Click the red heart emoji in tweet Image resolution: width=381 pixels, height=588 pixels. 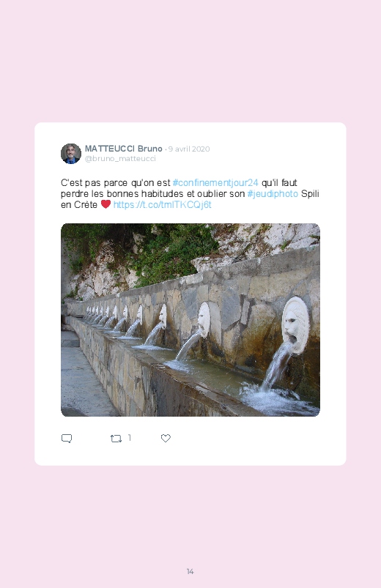[x=106, y=204]
